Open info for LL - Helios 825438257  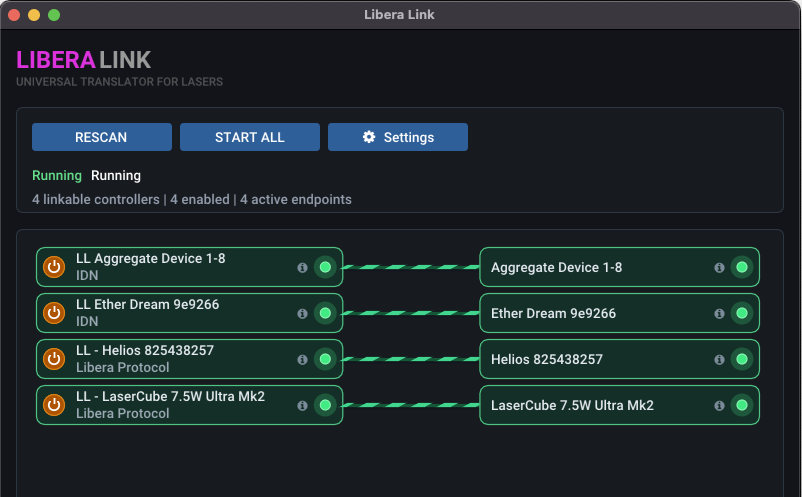[302, 359]
